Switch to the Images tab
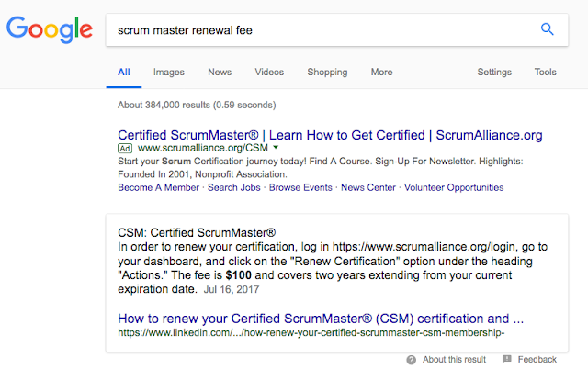This screenshot has height=380, width=588. pyautogui.click(x=169, y=72)
